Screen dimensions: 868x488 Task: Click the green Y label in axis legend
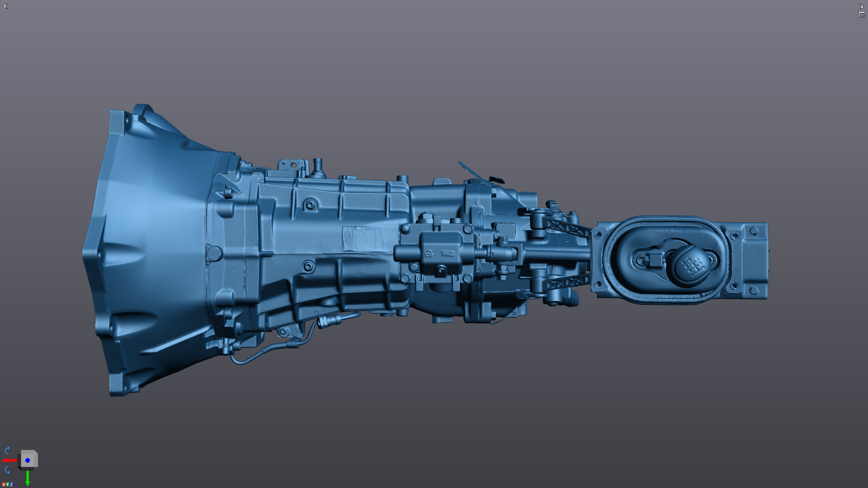pos(8,484)
